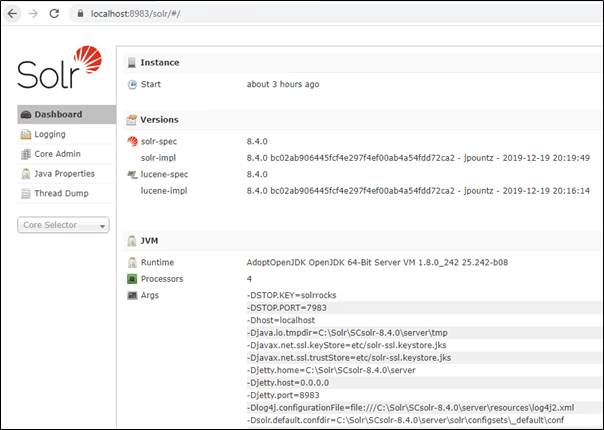604x430 pixels.
Task: Open the Dashboard menu item
Action: click(66, 114)
